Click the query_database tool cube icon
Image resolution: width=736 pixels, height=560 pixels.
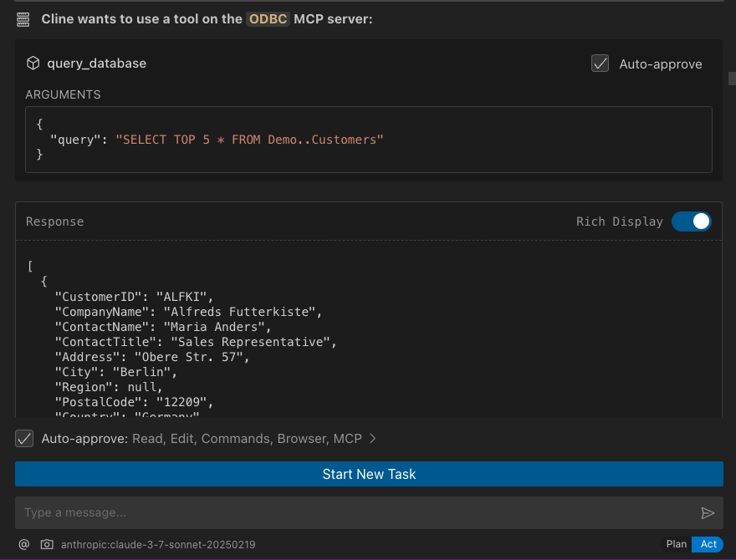(x=33, y=64)
